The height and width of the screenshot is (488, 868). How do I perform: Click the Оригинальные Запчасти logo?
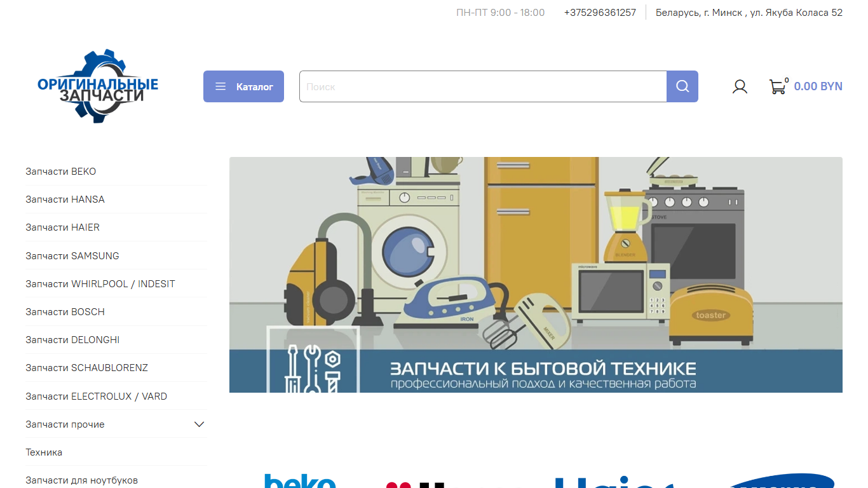tap(98, 86)
